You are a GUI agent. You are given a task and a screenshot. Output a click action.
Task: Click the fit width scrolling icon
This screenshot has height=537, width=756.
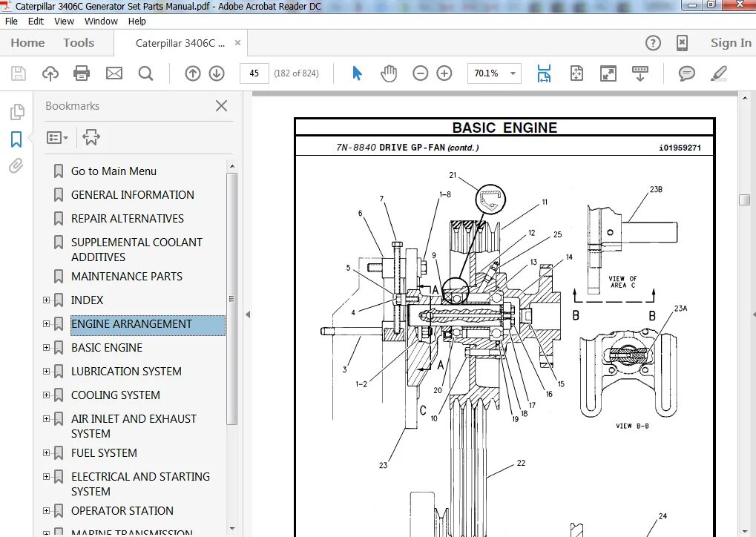[x=544, y=73]
